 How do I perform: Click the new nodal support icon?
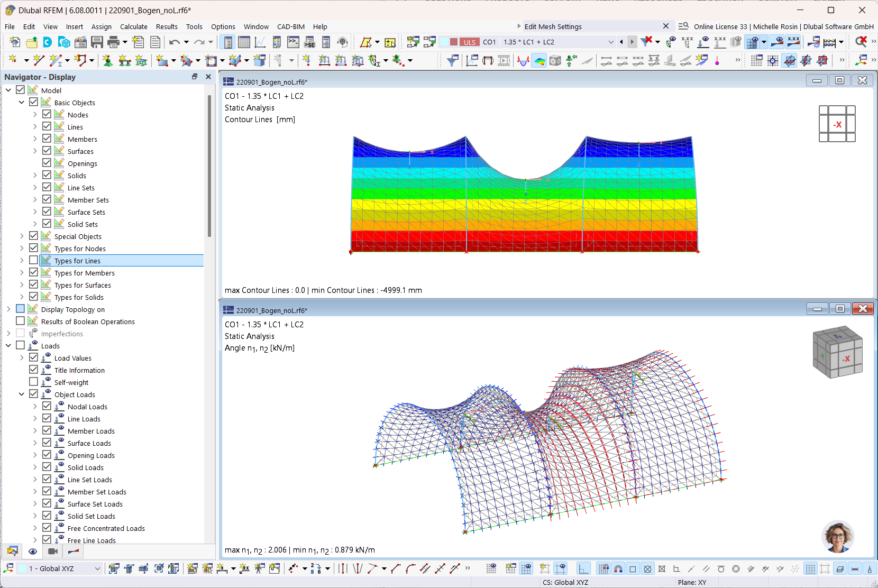107,61
